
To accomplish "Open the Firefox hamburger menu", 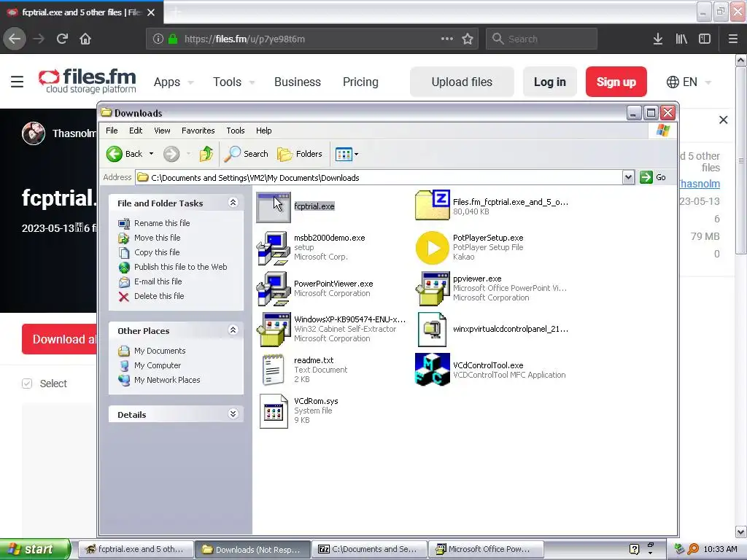I will (732, 39).
